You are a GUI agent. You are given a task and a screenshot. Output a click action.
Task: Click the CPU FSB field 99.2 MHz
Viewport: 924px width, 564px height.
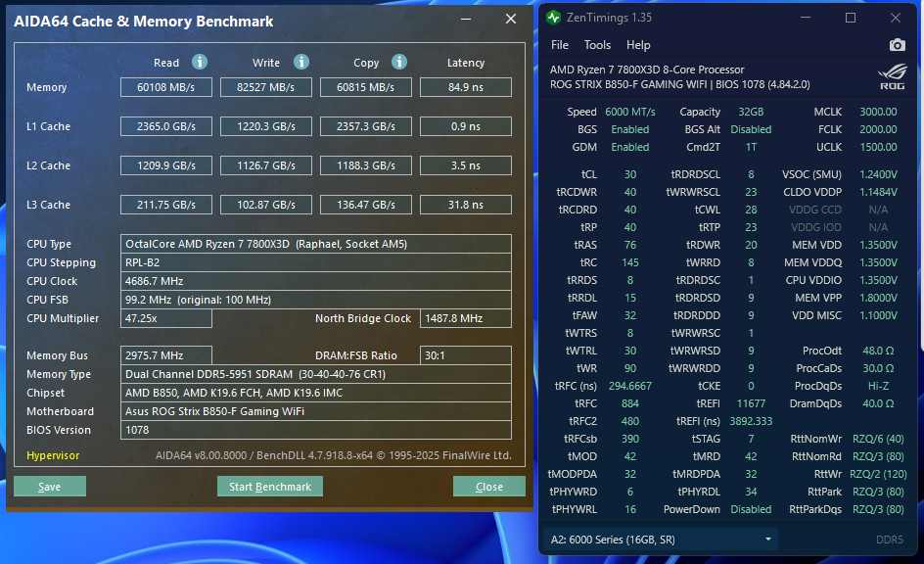(x=316, y=300)
